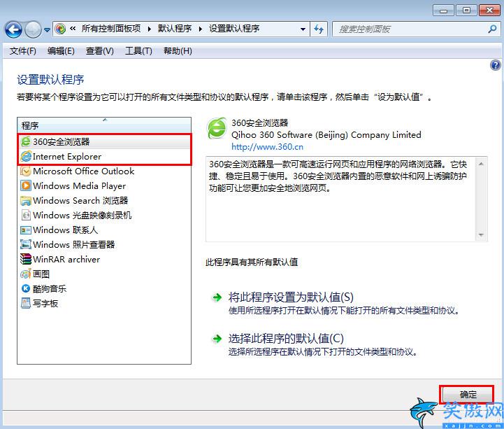Open the 工具(T) menu

[138, 51]
